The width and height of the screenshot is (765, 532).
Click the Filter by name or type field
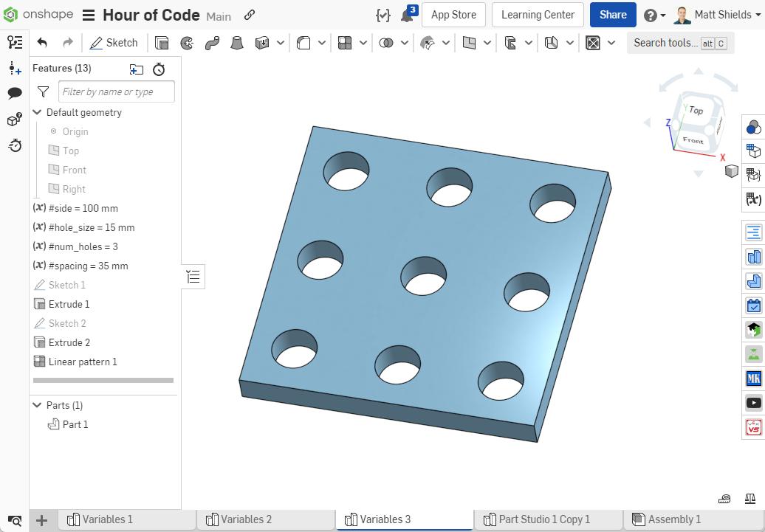coord(116,91)
